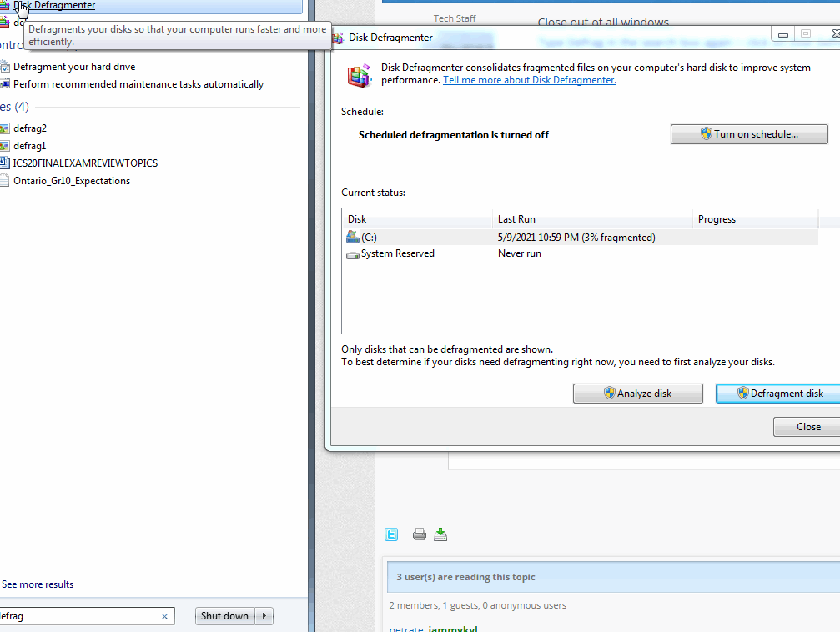
Task: Close the Disk Defragmenter dialog with Close button
Action: [807, 427]
